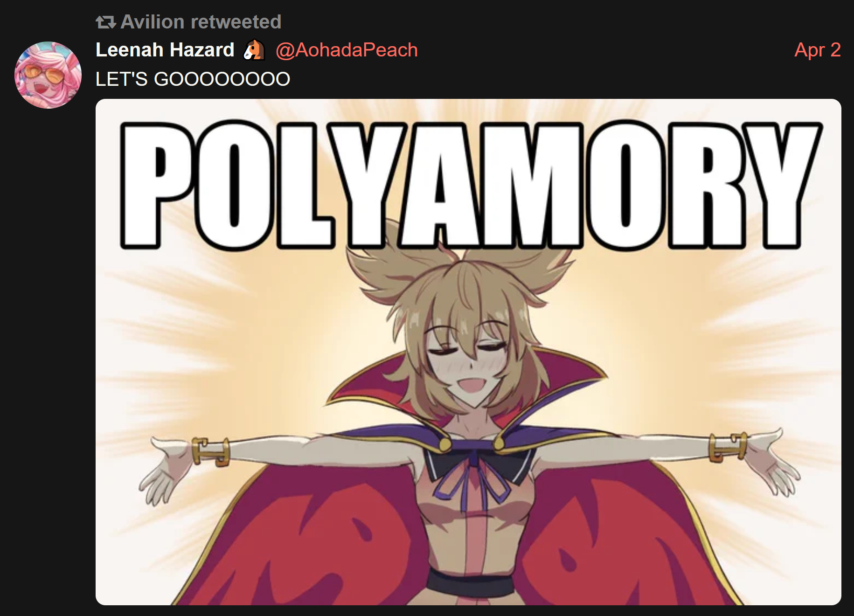Click the character's gloved hand on the left
This screenshot has width=854, height=616.
click(163, 469)
